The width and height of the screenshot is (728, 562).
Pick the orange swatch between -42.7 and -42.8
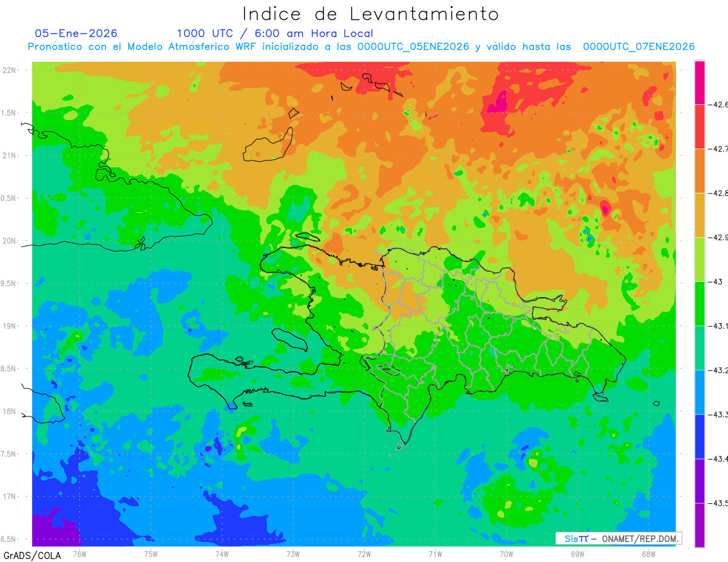click(x=699, y=170)
